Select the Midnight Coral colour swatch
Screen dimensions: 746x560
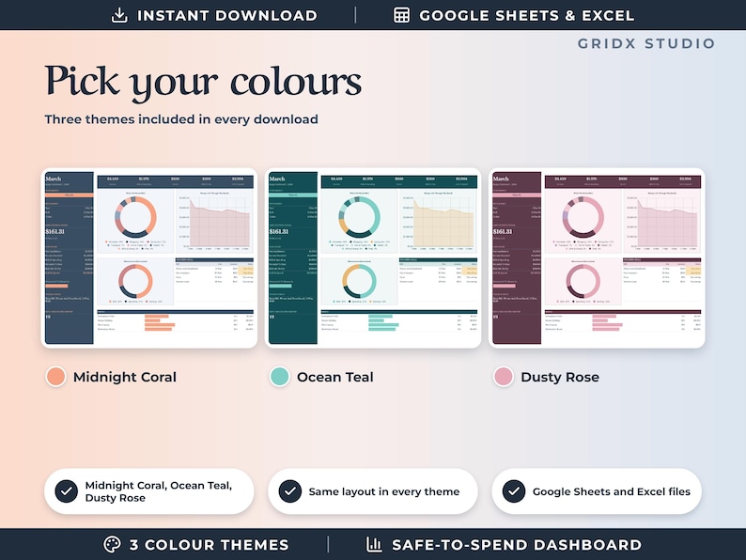coord(55,377)
